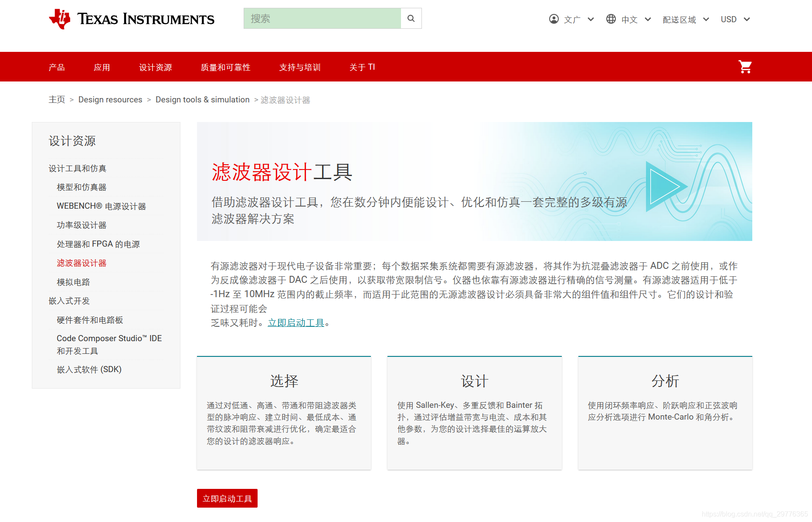Open 模型和仿真器 sidebar link
812x522 pixels.
click(x=82, y=187)
